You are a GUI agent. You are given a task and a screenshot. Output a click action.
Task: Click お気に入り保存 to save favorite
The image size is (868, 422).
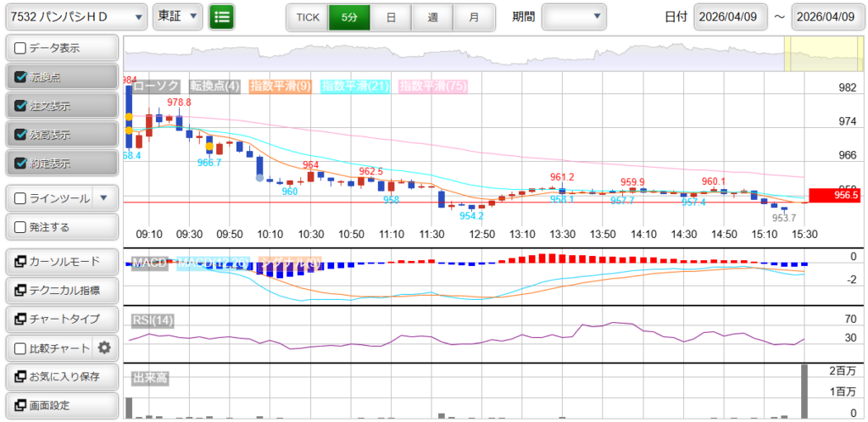61,376
